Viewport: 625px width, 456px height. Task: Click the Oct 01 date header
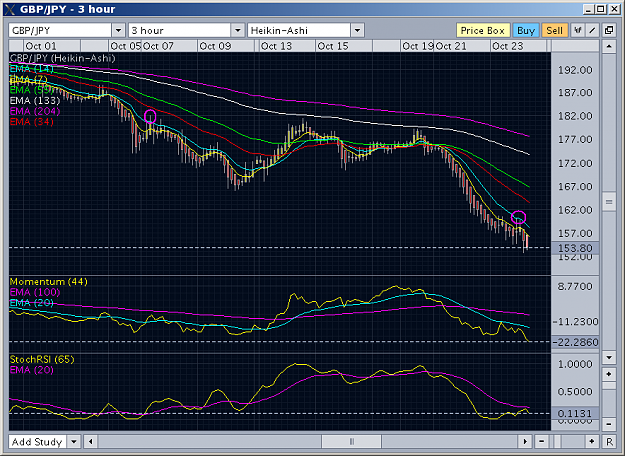41,46
